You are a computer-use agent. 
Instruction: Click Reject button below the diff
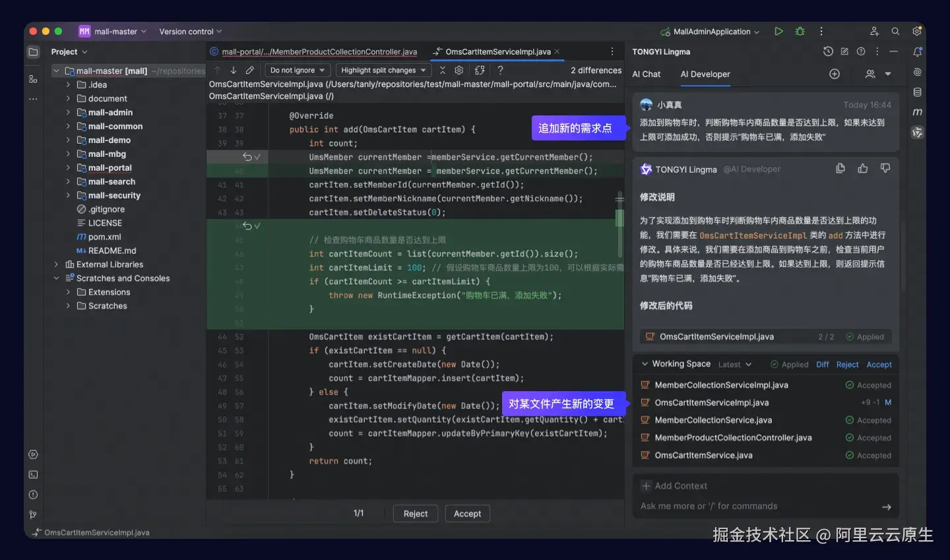[416, 514]
